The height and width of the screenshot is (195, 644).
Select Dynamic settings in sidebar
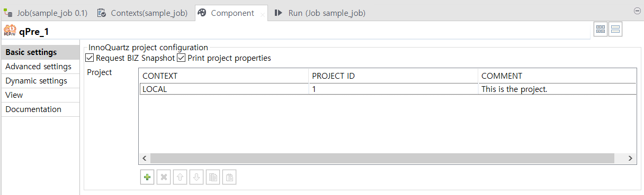[40, 81]
